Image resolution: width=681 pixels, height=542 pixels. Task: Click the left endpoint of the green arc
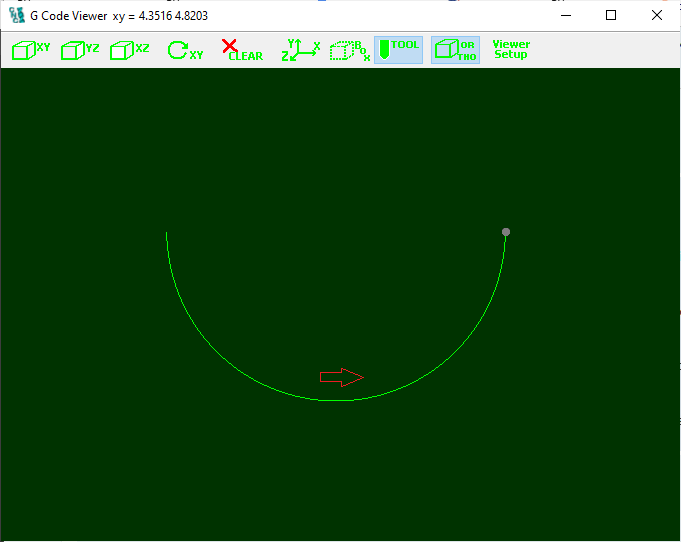click(167, 234)
